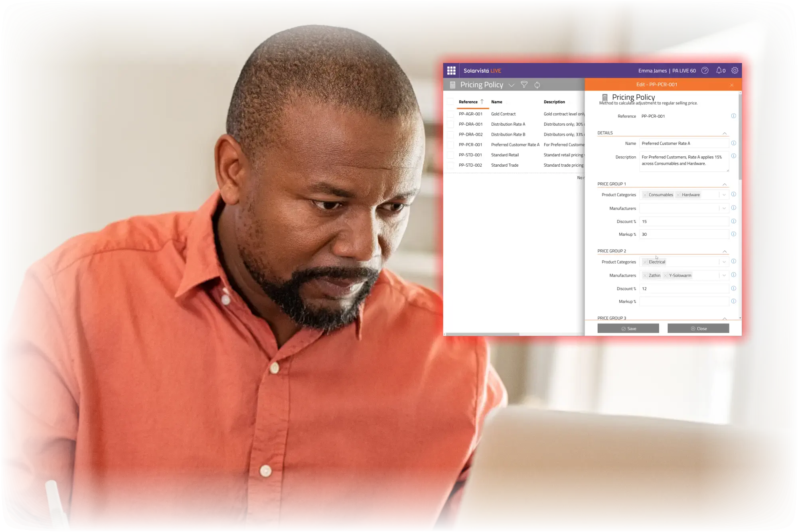Collapse the PRICE GROUP 1 section
Screen dimensions: 798x532
pyautogui.click(x=725, y=184)
